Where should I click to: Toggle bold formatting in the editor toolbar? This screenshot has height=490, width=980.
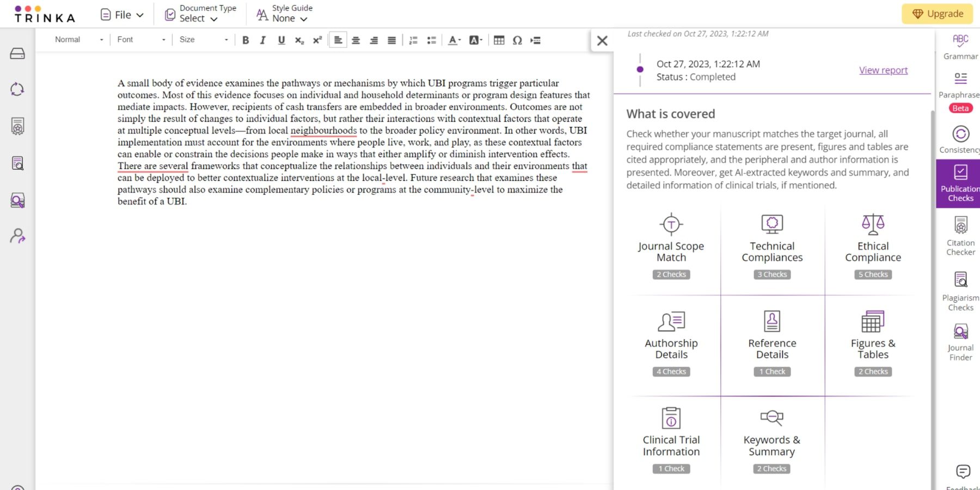pyautogui.click(x=246, y=40)
